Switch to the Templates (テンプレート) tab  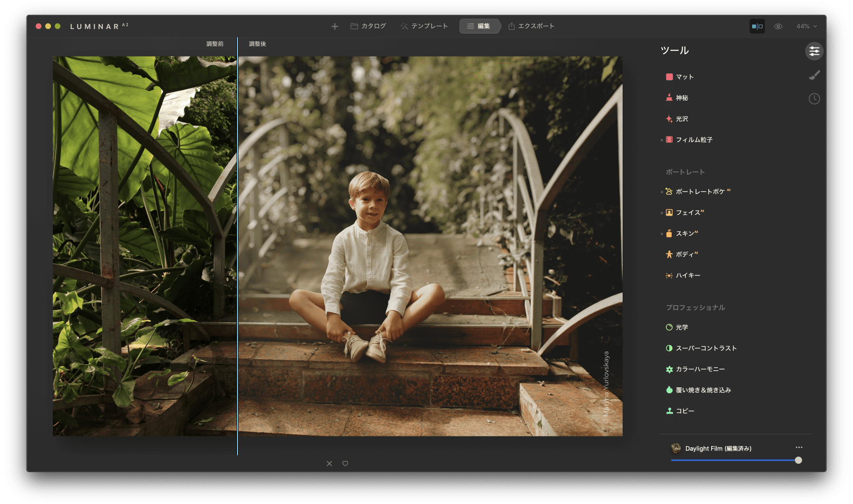coord(424,26)
